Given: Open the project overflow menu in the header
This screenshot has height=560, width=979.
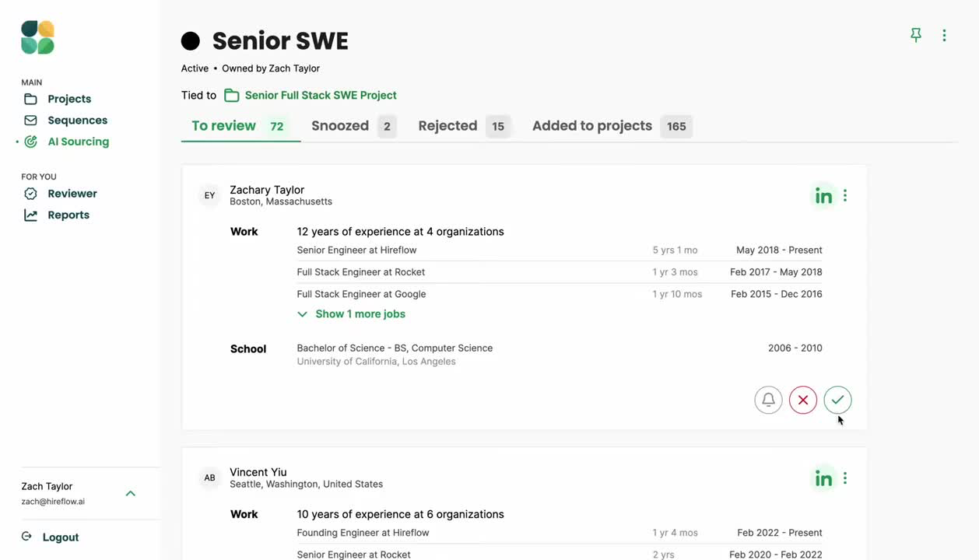Looking at the screenshot, I should coord(944,35).
